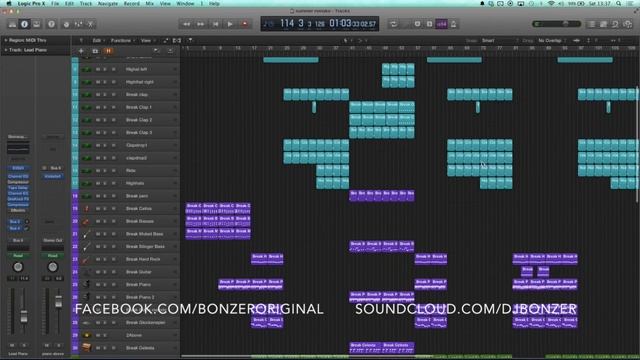Click the Rewind transport button

(x=187, y=24)
